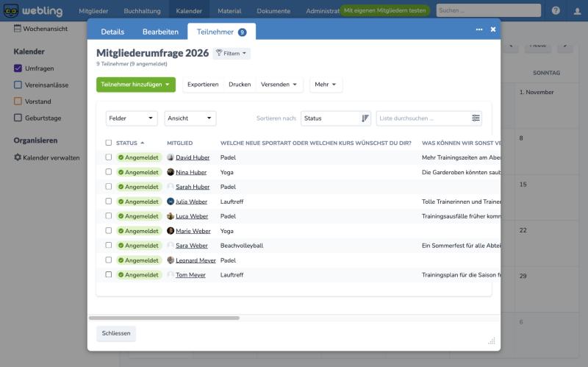Toggle sort direction icon next to Status
This screenshot has height=367, width=588.
(365, 118)
